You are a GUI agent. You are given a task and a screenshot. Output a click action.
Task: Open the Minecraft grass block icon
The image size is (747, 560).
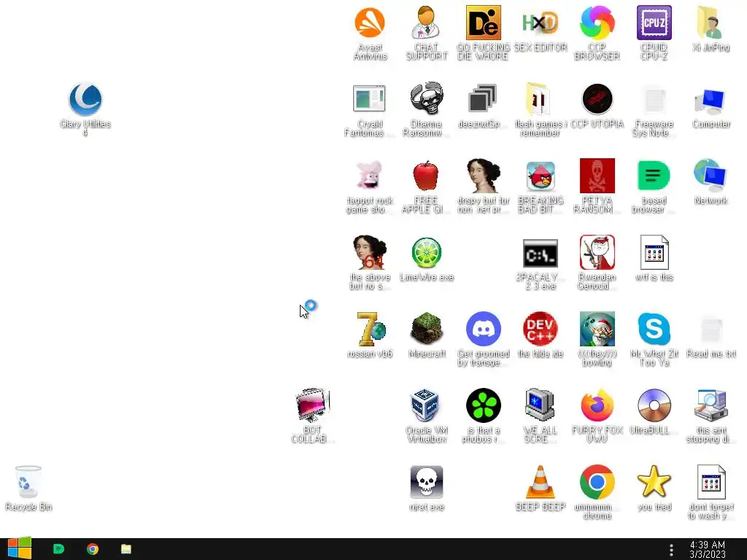(426, 329)
